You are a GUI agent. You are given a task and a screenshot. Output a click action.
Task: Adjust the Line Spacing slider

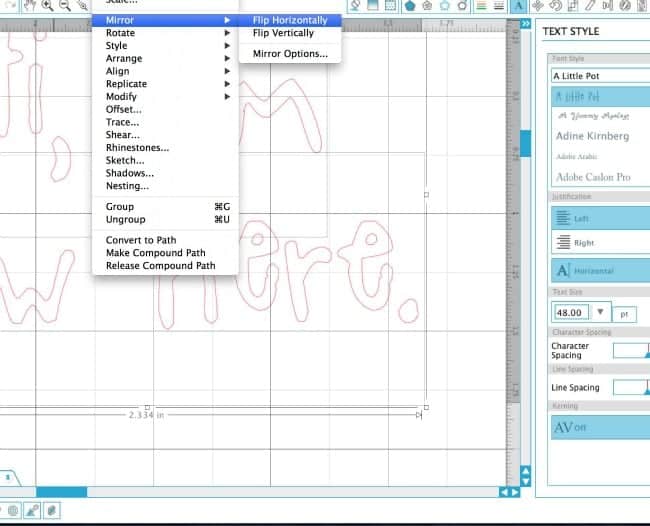point(631,387)
